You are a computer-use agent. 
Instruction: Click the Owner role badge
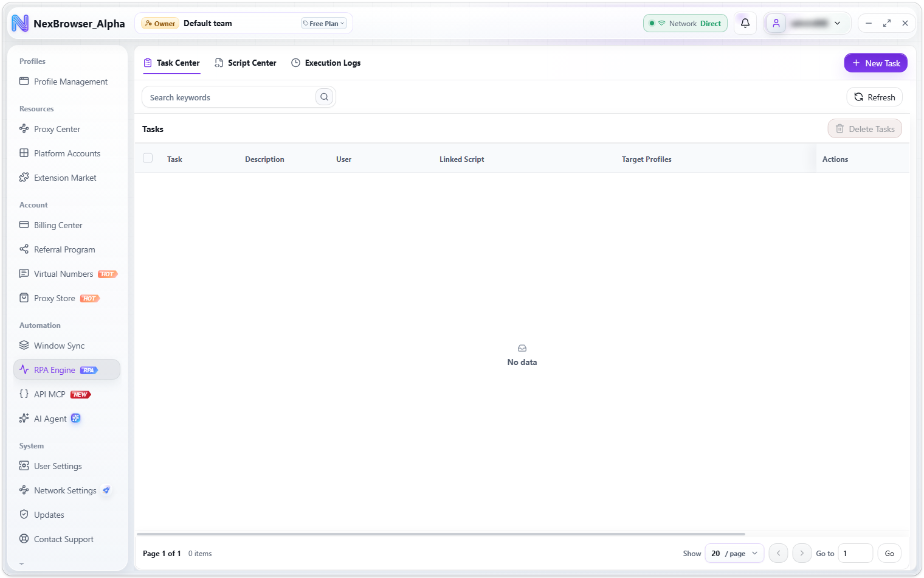click(160, 24)
